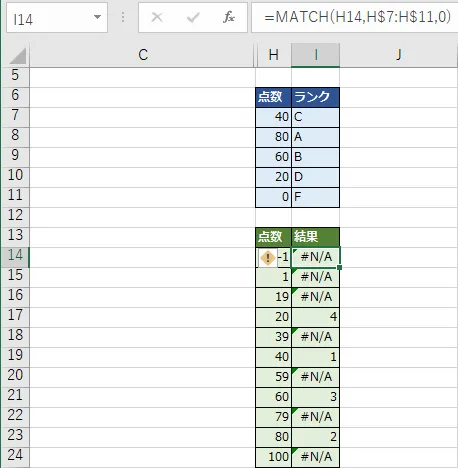
Task: Select #N/A result in row 20
Action: pyautogui.click(x=316, y=377)
